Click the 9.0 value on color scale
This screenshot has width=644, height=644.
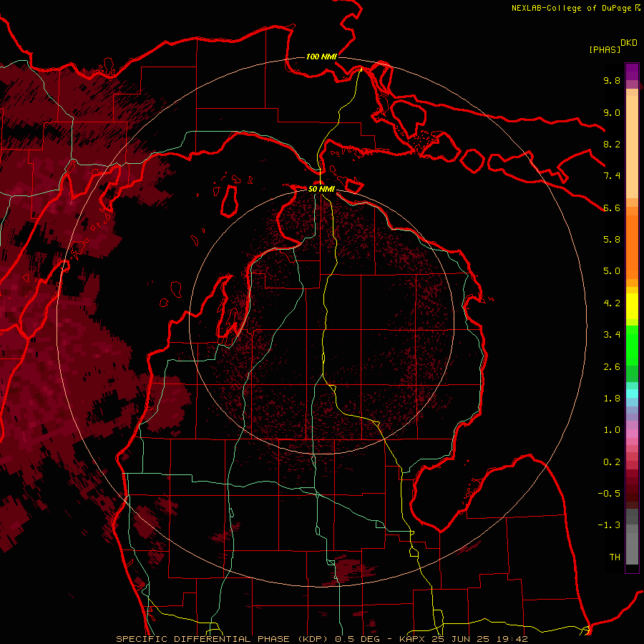click(x=612, y=112)
